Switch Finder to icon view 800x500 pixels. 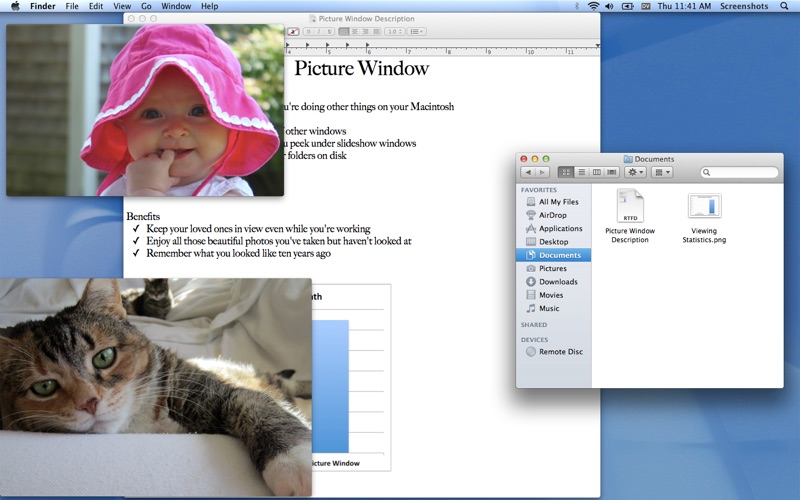coord(566,173)
